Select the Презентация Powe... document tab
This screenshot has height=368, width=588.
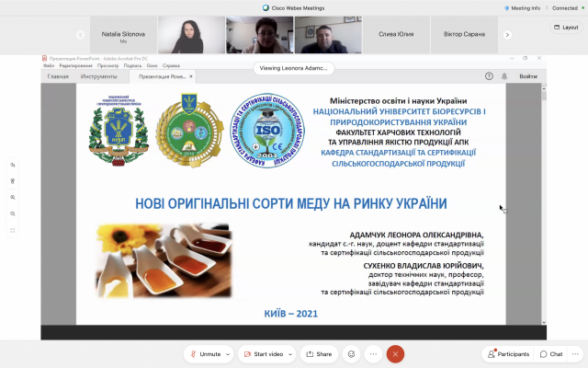click(162, 76)
